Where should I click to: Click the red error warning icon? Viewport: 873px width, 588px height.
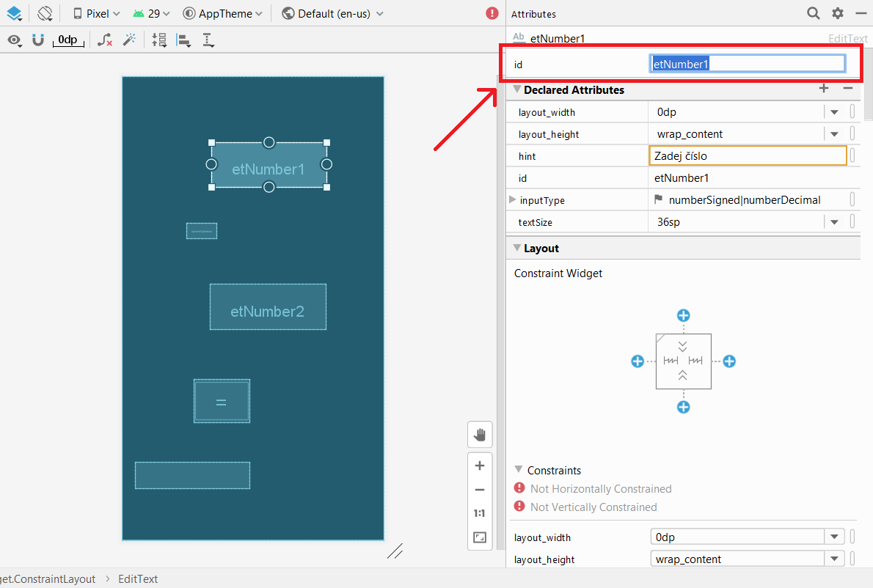pos(492,12)
